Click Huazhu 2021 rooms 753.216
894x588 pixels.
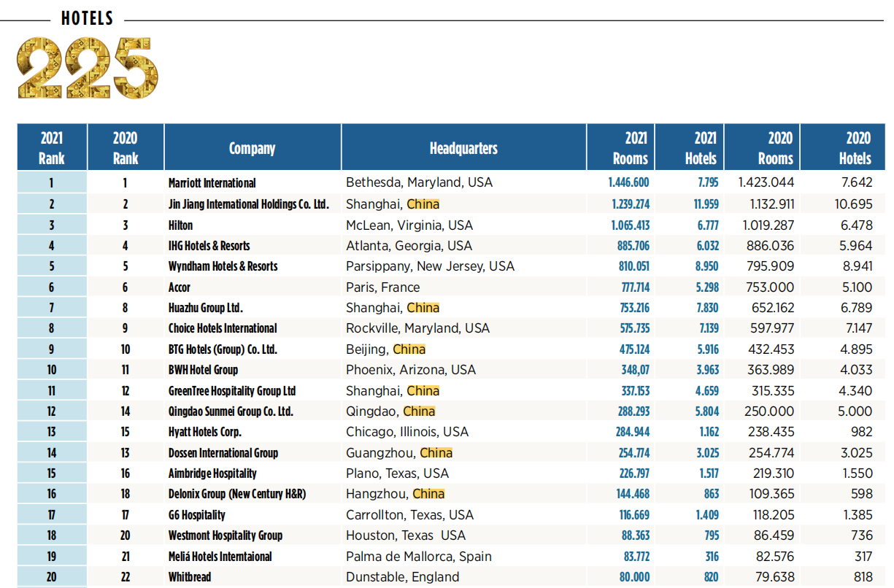click(x=634, y=308)
